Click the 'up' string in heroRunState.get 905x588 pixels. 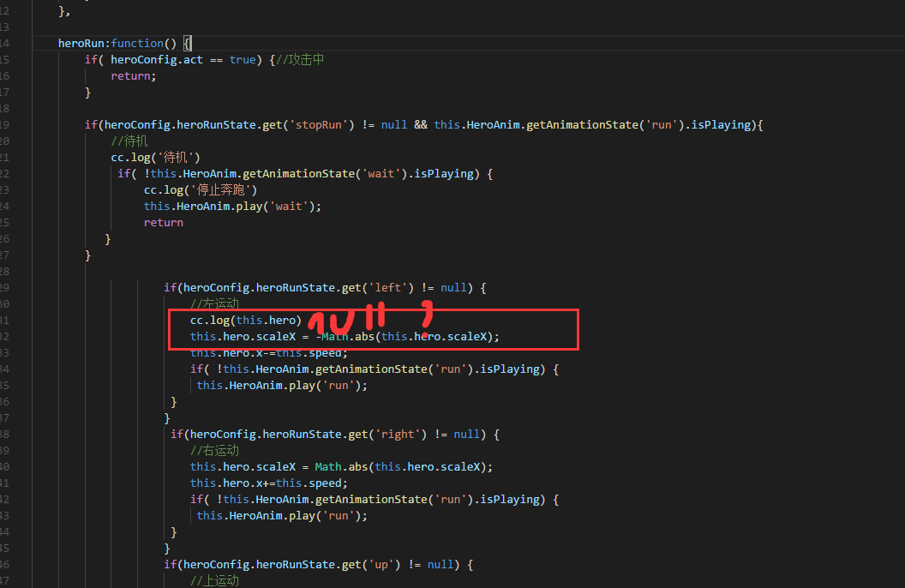(x=381, y=564)
